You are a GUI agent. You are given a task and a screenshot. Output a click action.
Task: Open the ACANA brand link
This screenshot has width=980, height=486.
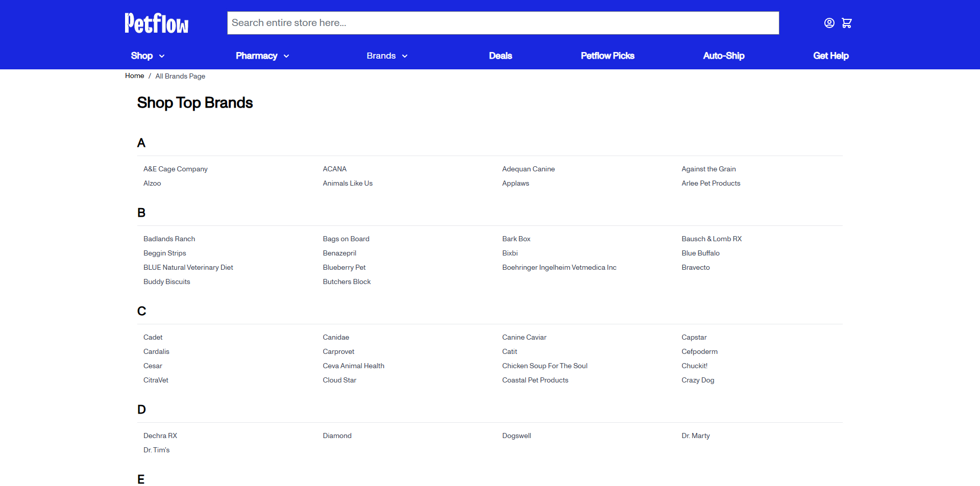click(x=334, y=169)
